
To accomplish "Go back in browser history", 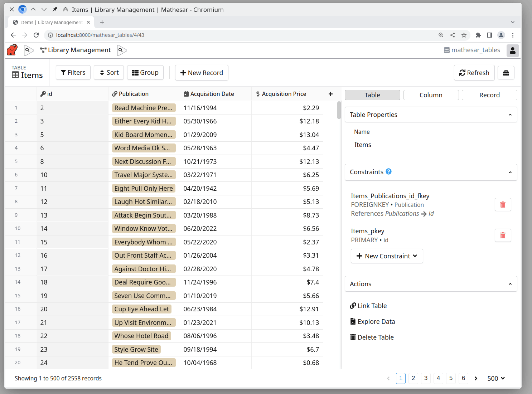I will tap(13, 35).
